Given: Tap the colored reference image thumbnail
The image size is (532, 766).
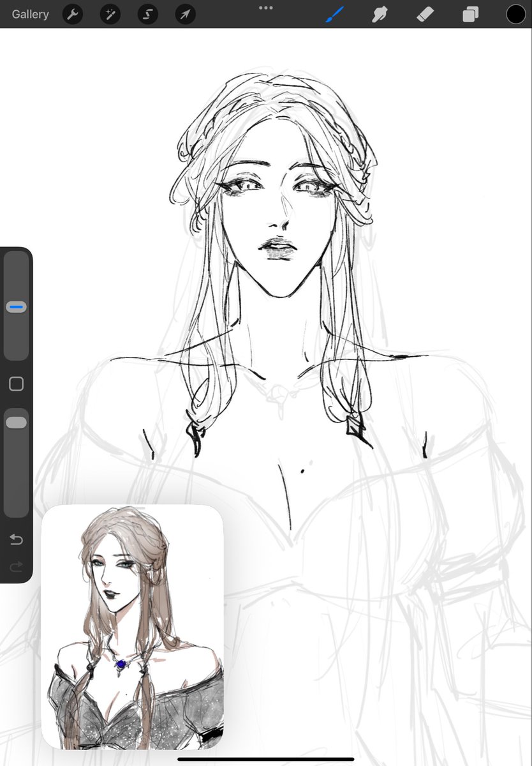Looking at the screenshot, I should [x=133, y=627].
